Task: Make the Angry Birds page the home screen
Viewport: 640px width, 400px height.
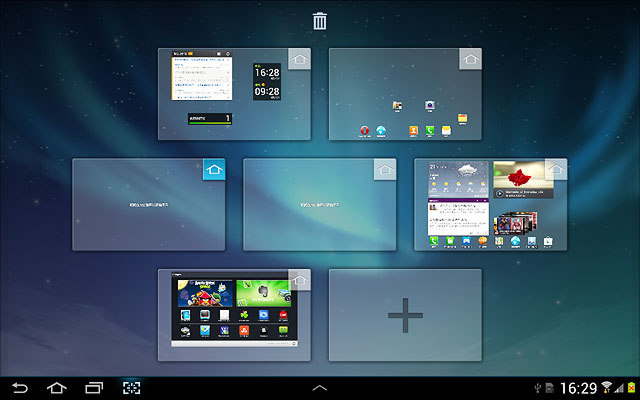Action: [x=298, y=280]
